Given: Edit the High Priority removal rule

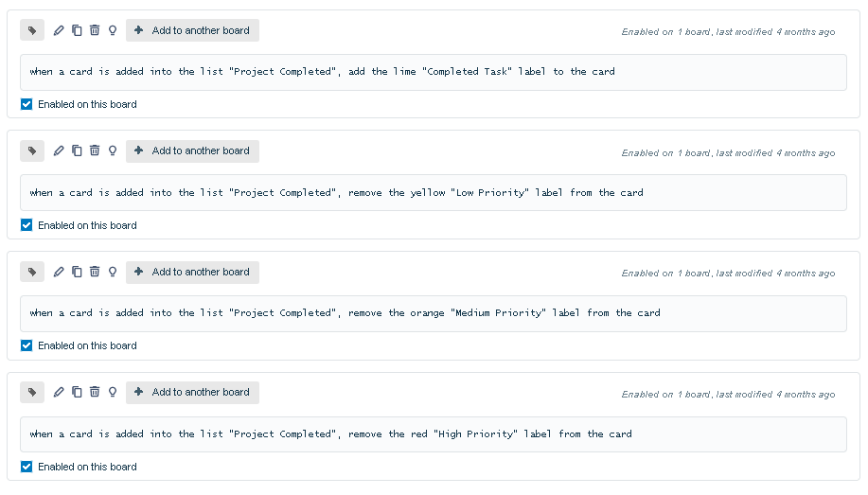Looking at the screenshot, I should click(x=59, y=392).
